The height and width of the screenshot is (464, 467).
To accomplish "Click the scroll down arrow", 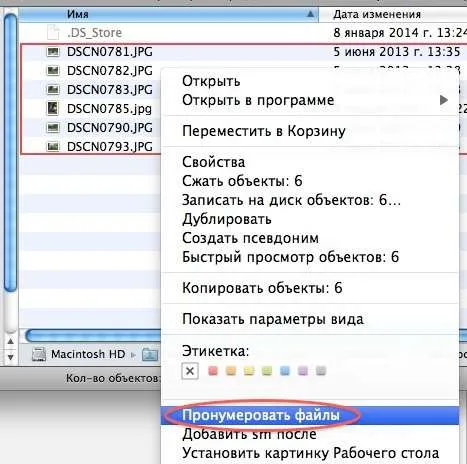I will 10,357.
